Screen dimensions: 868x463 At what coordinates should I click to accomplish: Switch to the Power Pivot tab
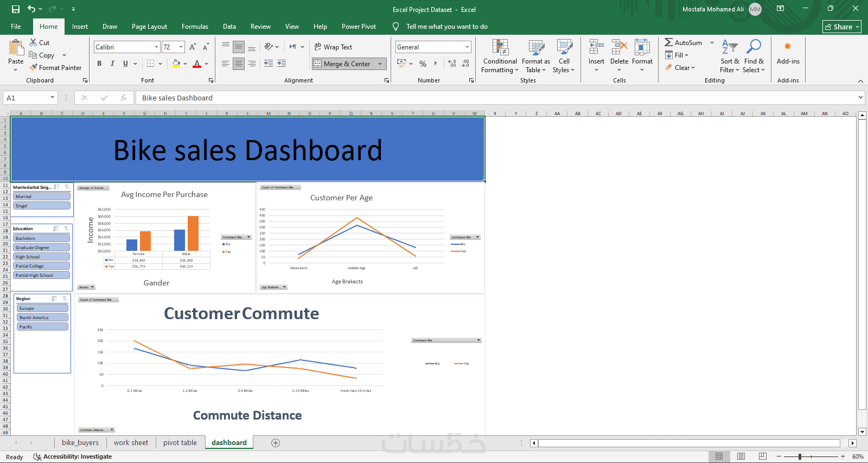(359, 27)
